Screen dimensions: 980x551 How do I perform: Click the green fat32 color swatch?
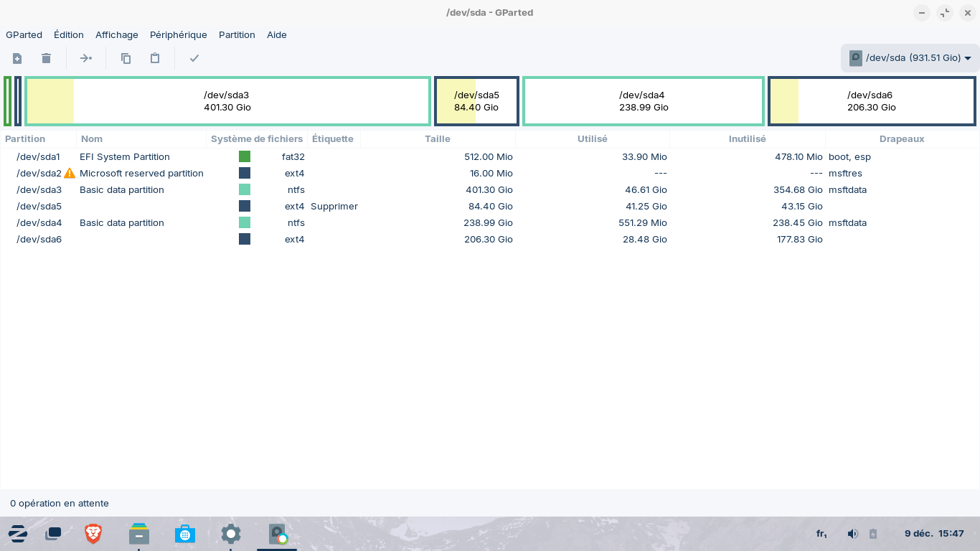pos(245,156)
